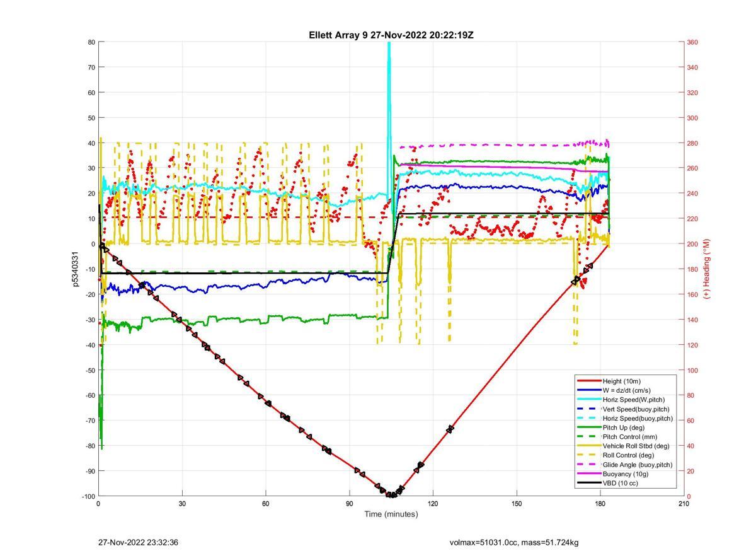Click the x-axis tick label '90'

(349, 504)
